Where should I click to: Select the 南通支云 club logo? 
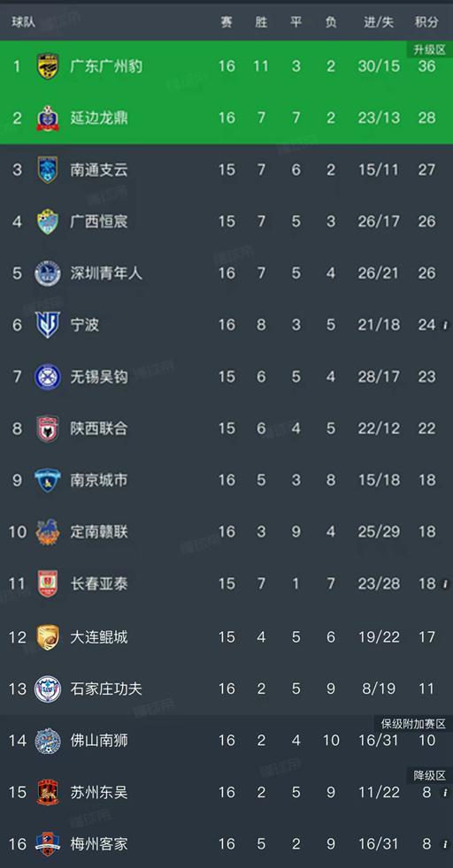(x=48, y=170)
